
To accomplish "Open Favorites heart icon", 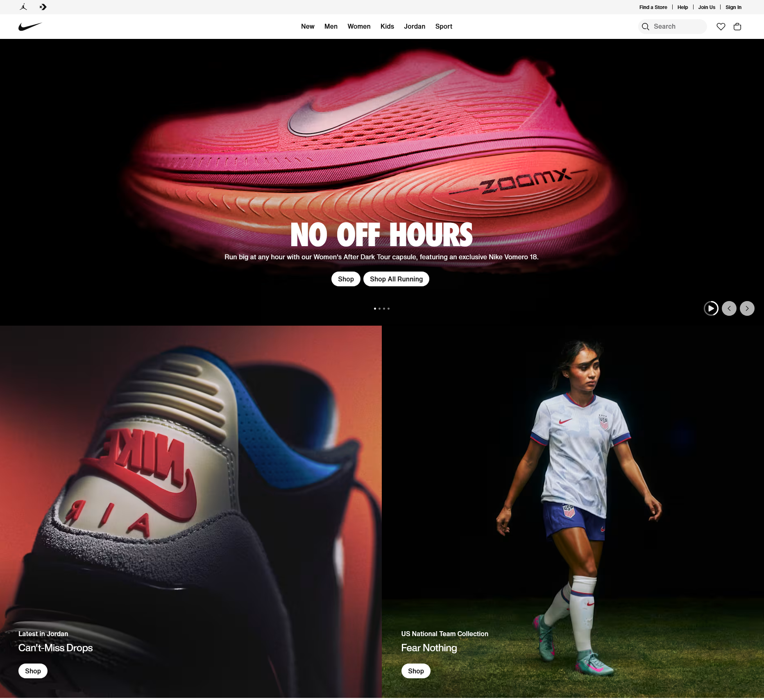I will pos(721,27).
